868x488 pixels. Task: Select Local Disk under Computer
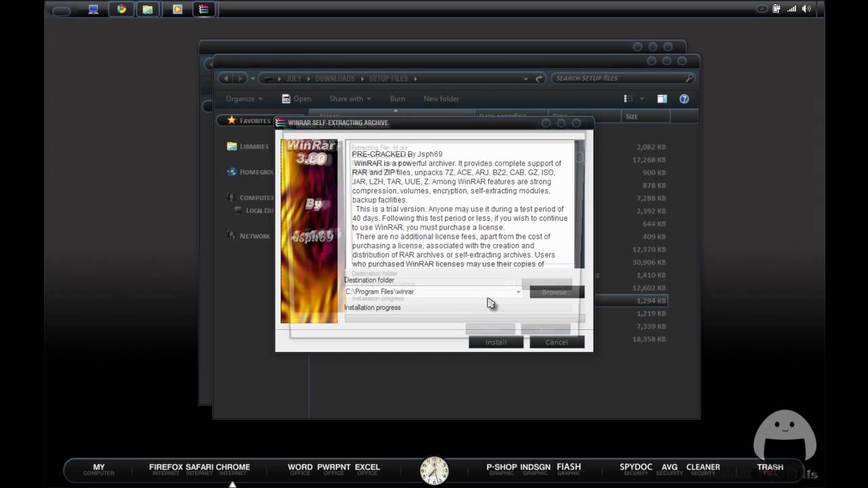(x=254, y=211)
